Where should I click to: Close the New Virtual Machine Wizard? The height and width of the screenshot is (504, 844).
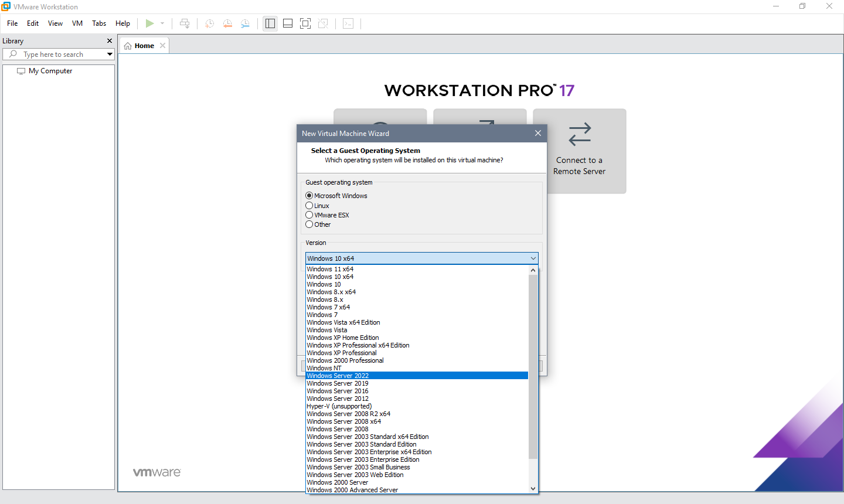(538, 133)
